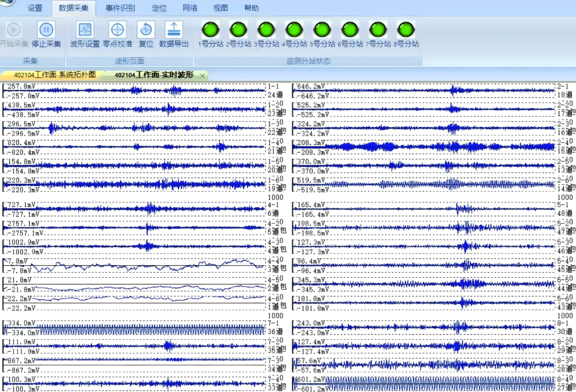Go to the 网络 tab
576x392 pixels.
pos(190,8)
